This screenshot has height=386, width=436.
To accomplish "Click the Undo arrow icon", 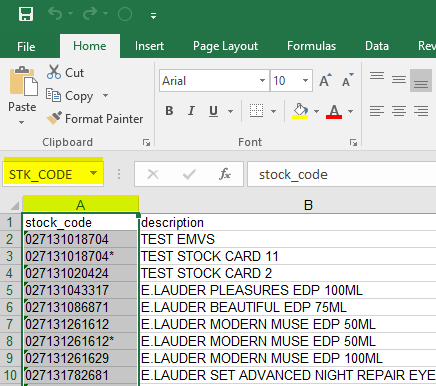I will tap(55, 14).
